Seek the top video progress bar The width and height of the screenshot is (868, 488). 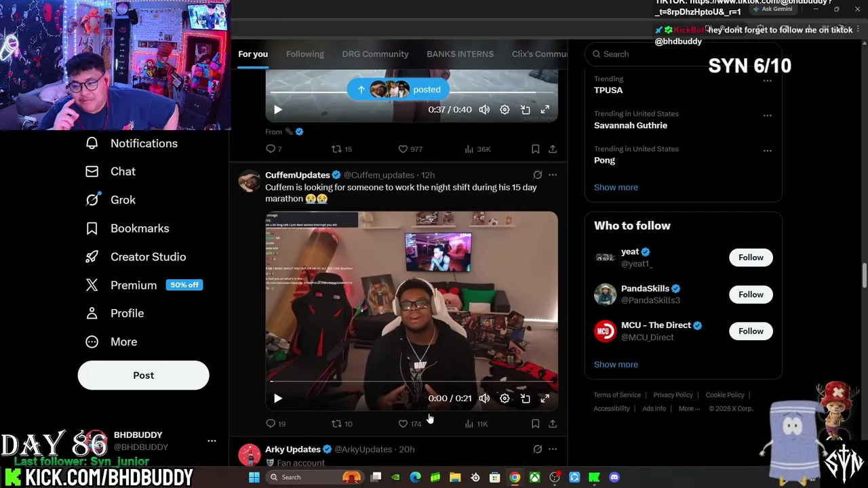click(x=412, y=92)
